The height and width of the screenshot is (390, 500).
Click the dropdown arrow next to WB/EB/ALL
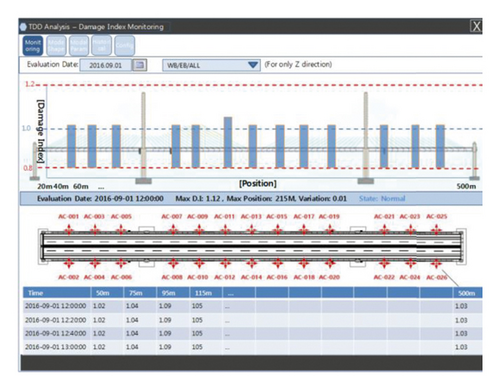253,65
